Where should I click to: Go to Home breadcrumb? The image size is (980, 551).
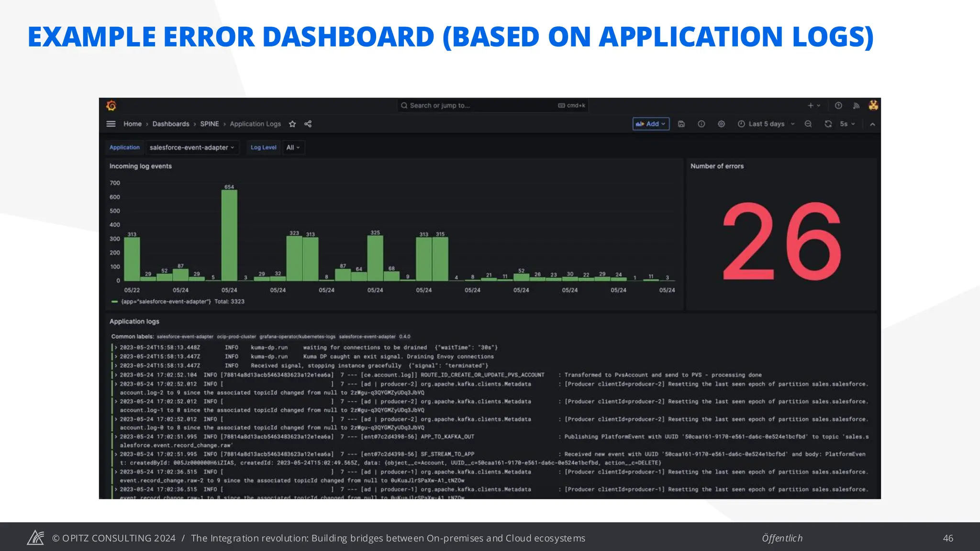[133, 124]
